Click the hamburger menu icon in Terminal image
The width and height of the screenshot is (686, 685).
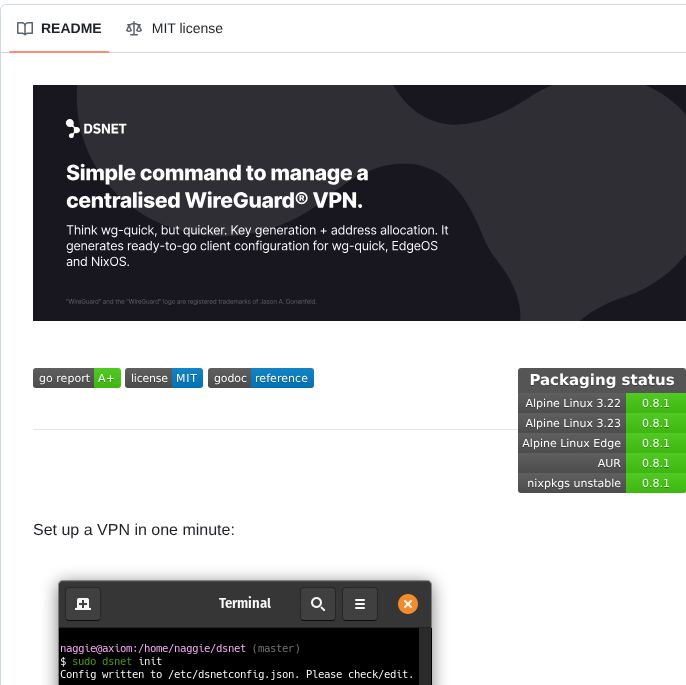360,604
